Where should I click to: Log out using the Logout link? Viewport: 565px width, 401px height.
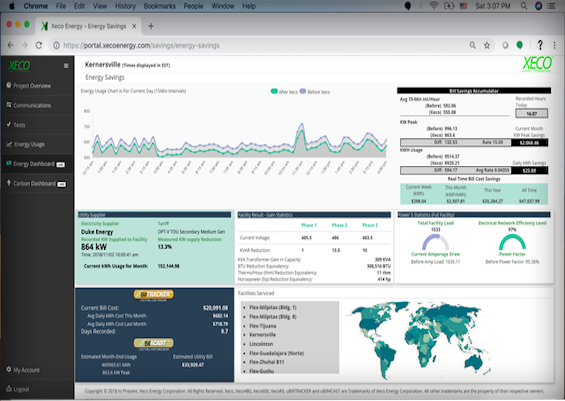coord(18,389)
